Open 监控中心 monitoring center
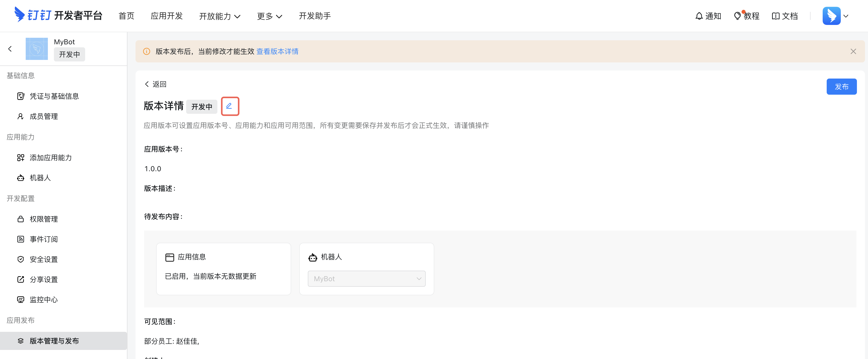 click(44, 299)
